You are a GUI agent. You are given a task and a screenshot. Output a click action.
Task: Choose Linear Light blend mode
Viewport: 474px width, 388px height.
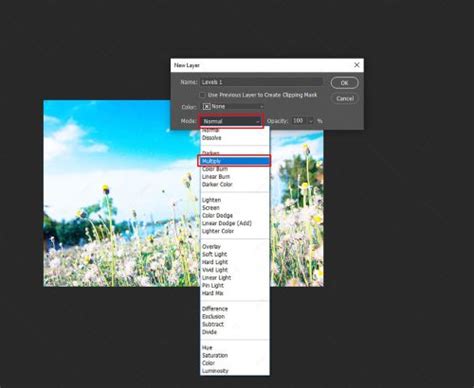coord(235,278)
